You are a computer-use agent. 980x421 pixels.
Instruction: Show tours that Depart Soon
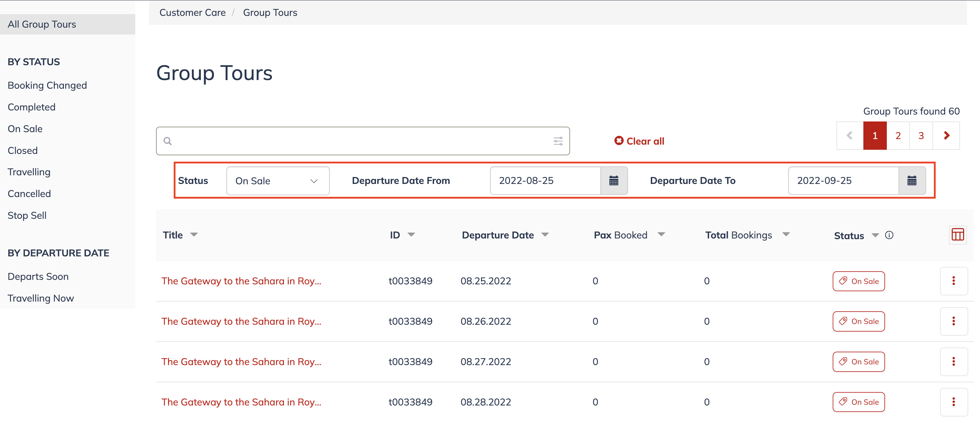point(38,276)
